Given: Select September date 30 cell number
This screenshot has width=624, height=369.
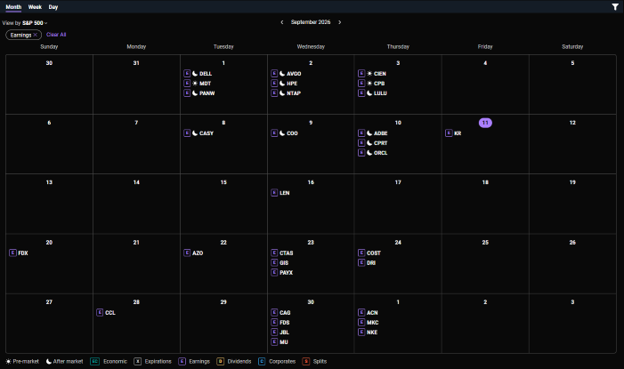Looking at the screenshot, I should pyautogui.click(x=310, y=302).
